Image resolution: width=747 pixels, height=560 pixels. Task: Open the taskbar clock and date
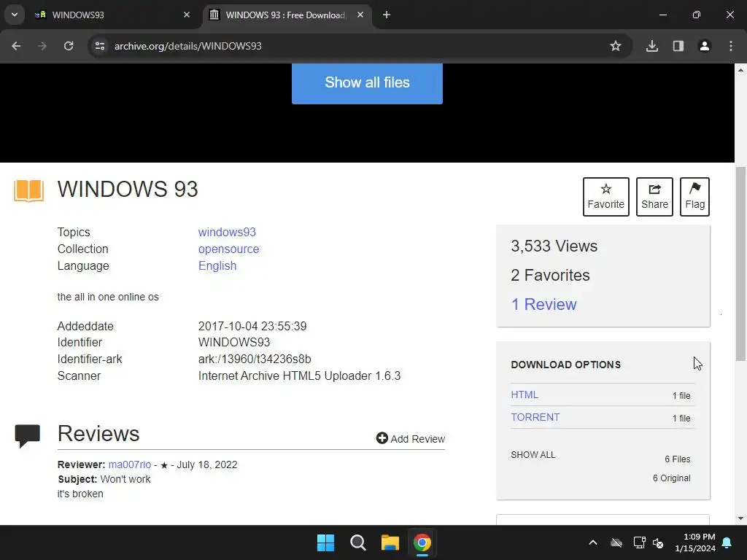pyautogui.click(x=695, y=542)
